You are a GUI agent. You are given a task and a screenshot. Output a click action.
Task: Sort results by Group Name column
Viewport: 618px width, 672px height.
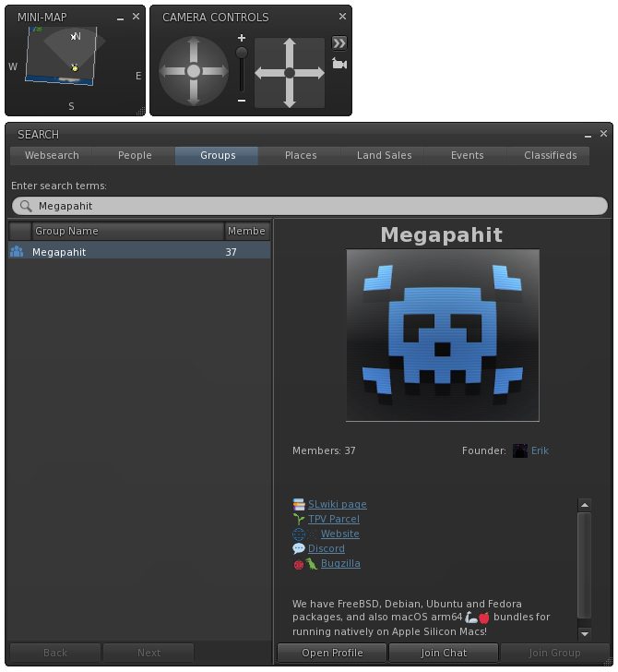pos(127,231)
